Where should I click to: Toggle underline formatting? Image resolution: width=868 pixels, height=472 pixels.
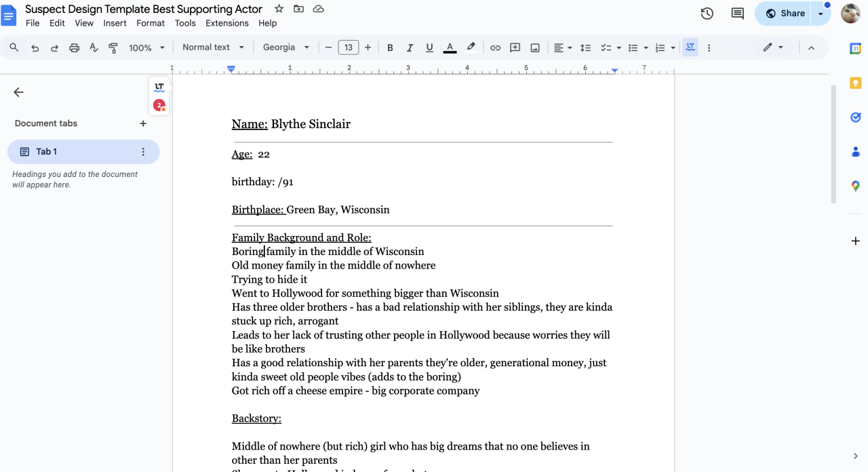tap(429, 47)
